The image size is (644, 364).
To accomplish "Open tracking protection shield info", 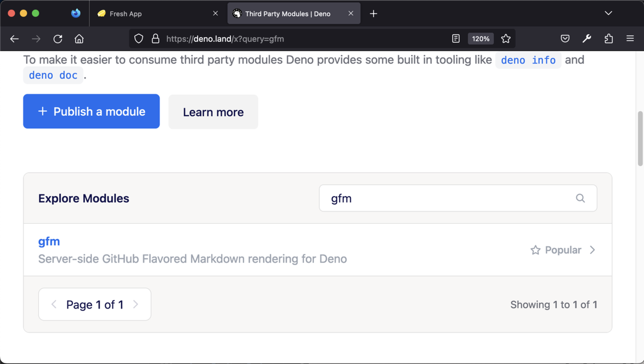I will coord(139,39).
